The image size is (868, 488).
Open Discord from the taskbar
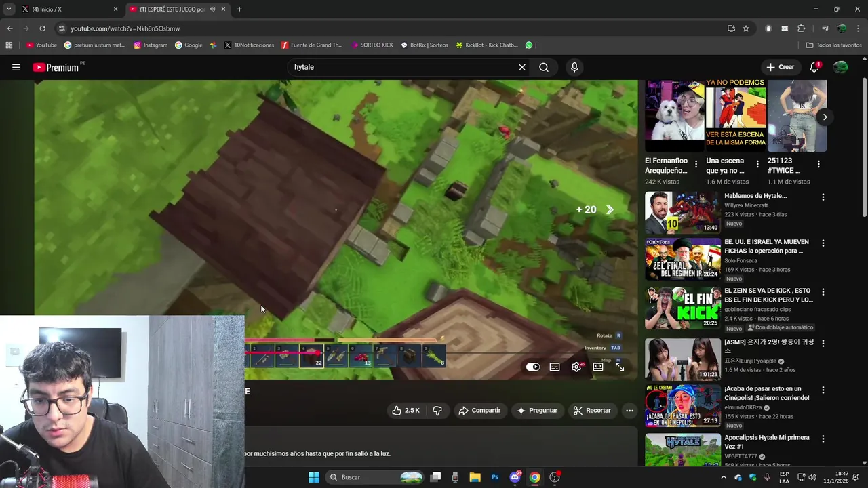515,477
